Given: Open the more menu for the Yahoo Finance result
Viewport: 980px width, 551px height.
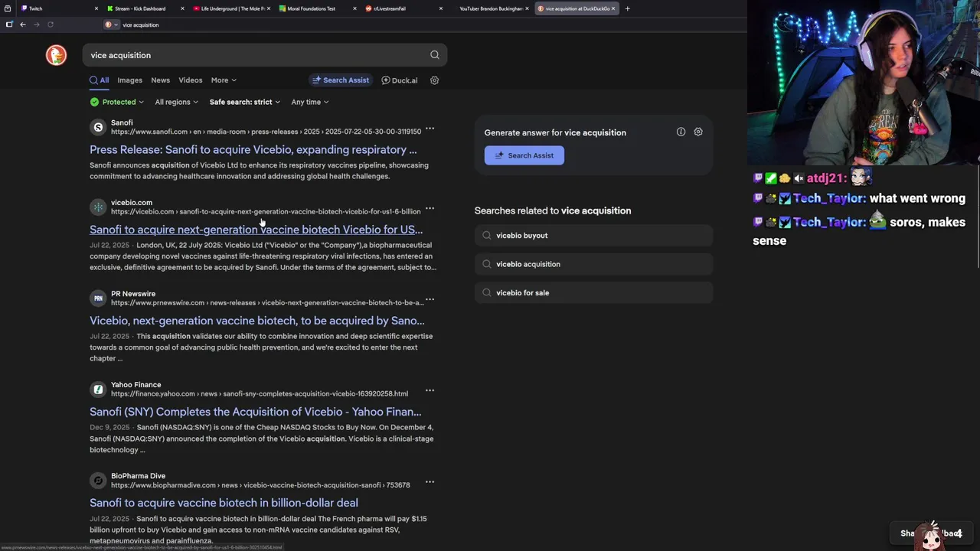Looking at the screenshot, I should [x=430, y=390].
